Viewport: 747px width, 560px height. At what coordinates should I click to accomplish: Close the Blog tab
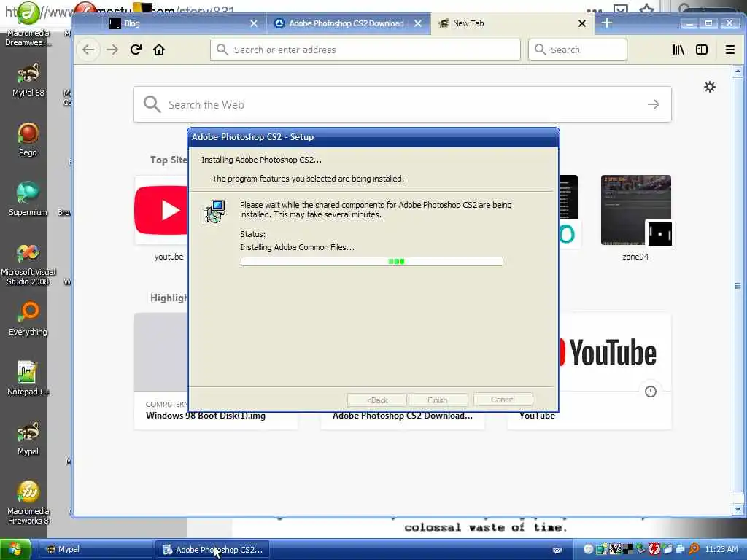[254, 23]
